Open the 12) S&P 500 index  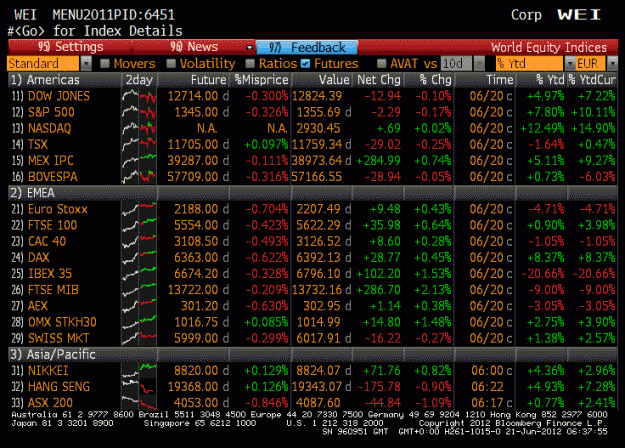coord(43,112)
